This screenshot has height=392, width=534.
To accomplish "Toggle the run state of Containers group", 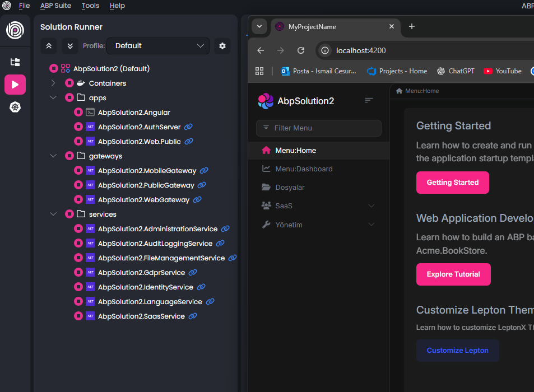I will point(69,83).
